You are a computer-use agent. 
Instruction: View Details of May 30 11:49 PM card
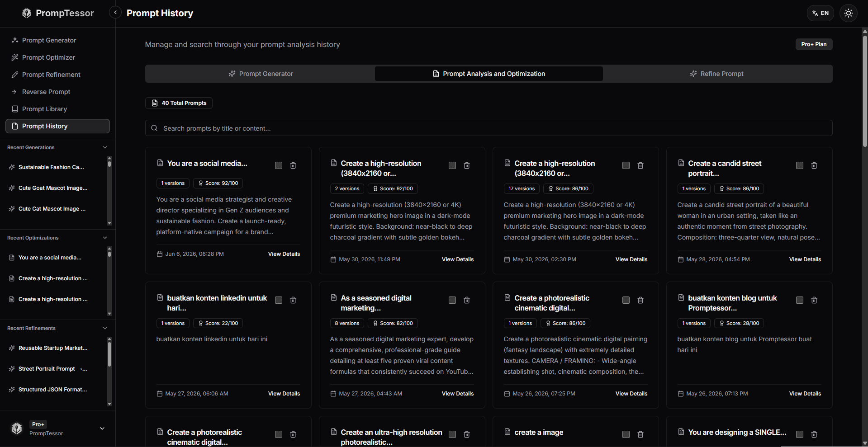pos(458,259)
